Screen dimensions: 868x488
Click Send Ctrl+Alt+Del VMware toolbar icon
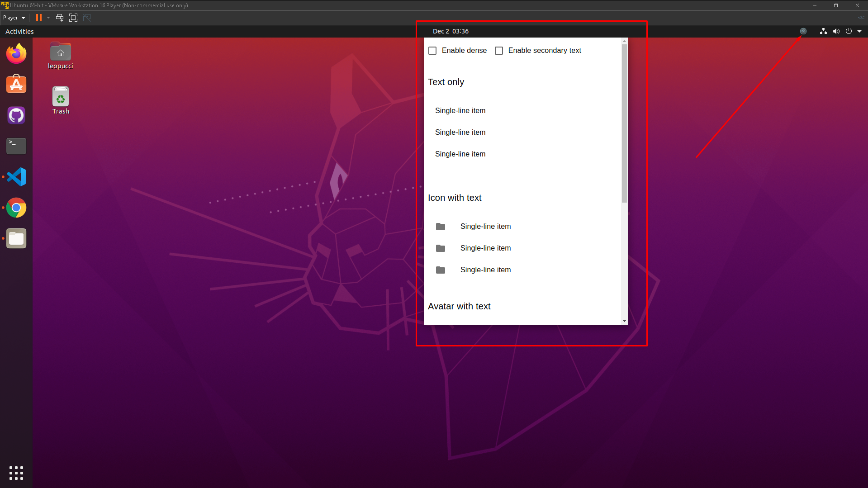pos(60,18)
